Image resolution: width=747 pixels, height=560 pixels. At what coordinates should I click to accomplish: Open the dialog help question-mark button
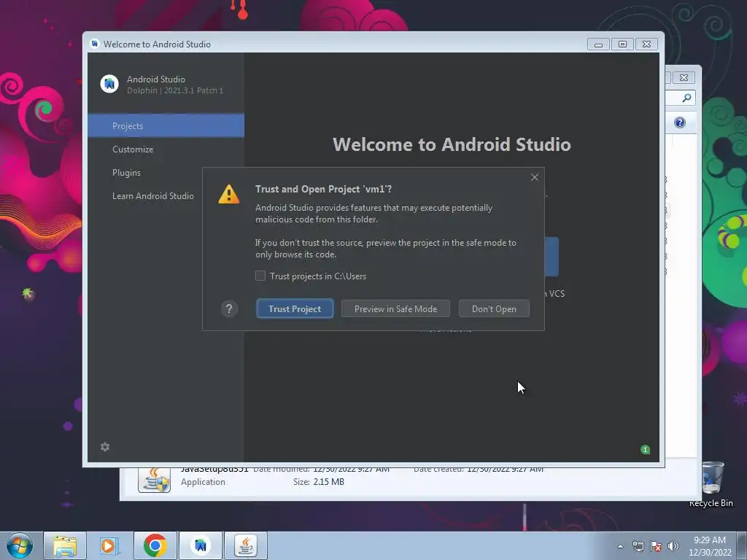(x=229, y=308)
